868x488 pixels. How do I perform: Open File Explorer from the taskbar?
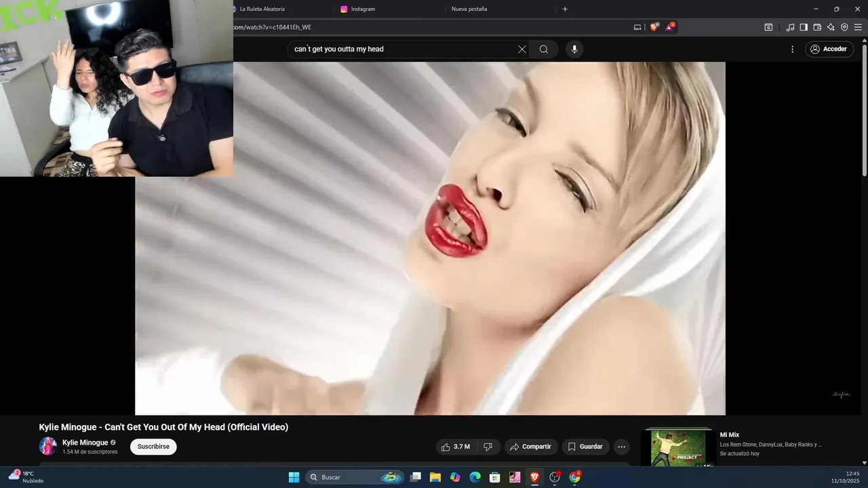[x=435, y=477]
